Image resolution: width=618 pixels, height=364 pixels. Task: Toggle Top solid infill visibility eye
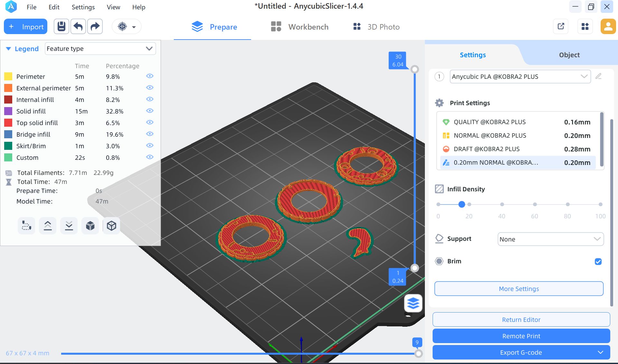(150, 123)
